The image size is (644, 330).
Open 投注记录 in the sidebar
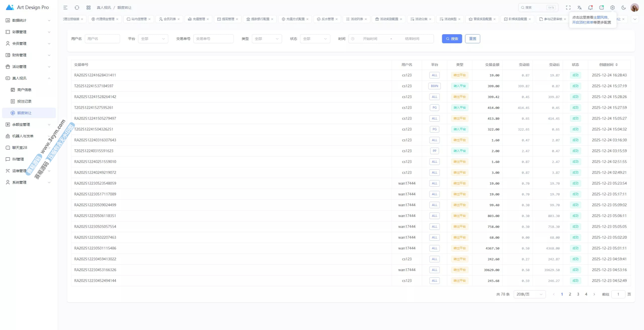click(x=24, y=101)
